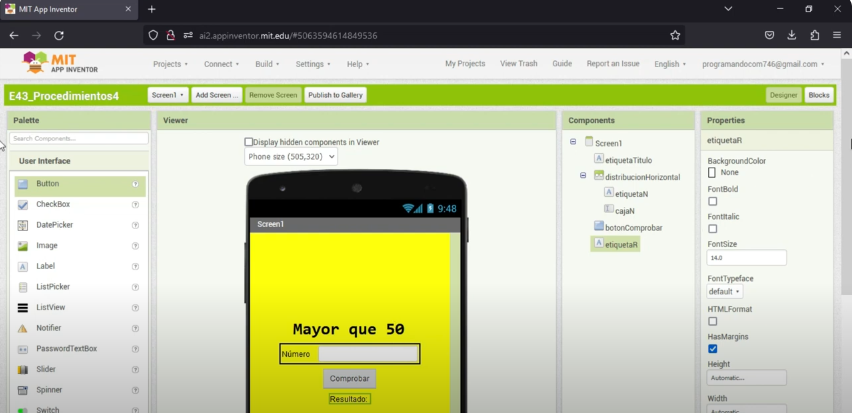Open the Phone size dropdown

click(x=291, y=157)
